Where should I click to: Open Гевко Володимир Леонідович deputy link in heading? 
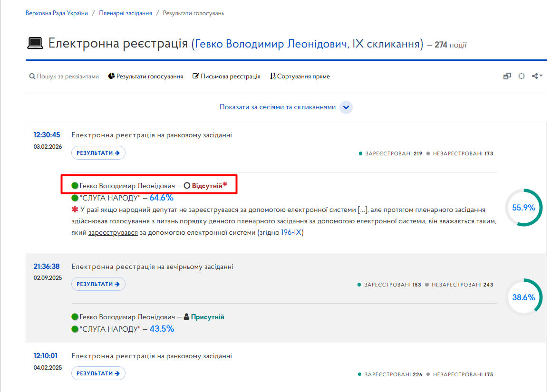pyautogui.click(x=307, y=44)
